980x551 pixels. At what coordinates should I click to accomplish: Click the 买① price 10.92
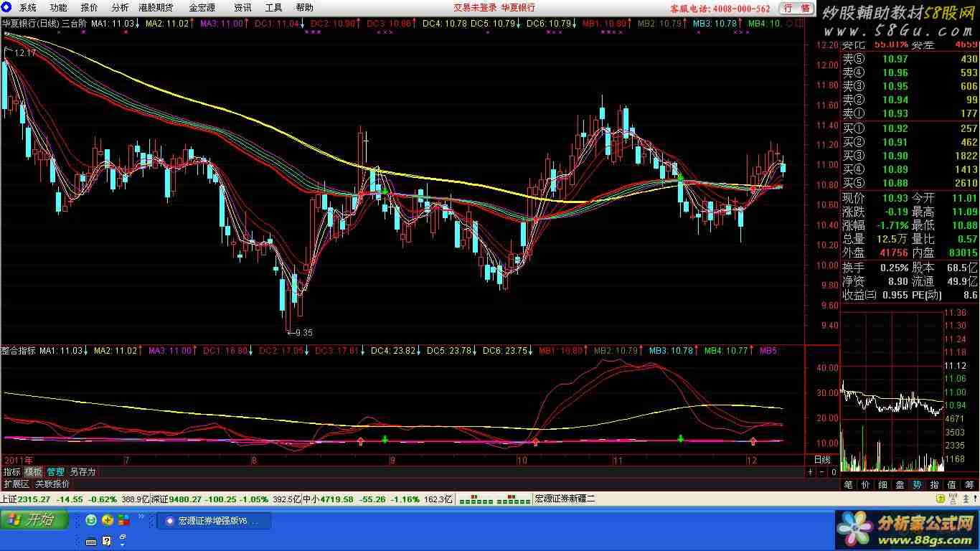point(895,128)
